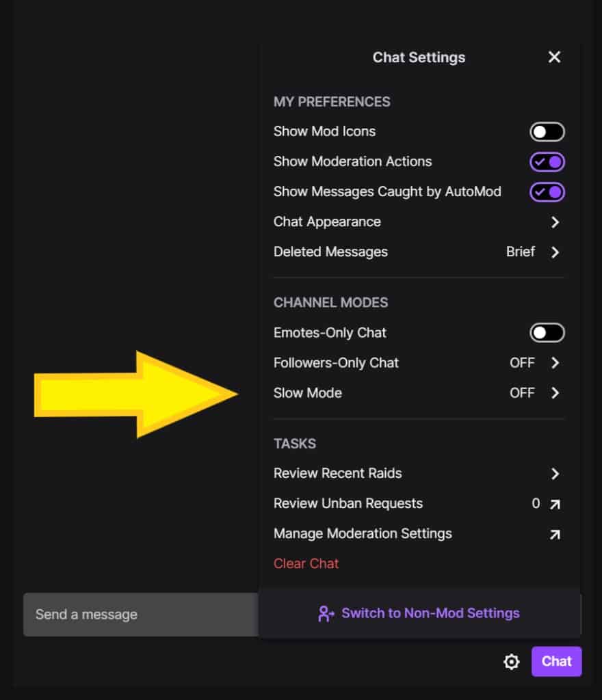Enable Emotes-Only Chat
Image resolution: width=602 pixels, height=700 pixels.
point(546,332)
